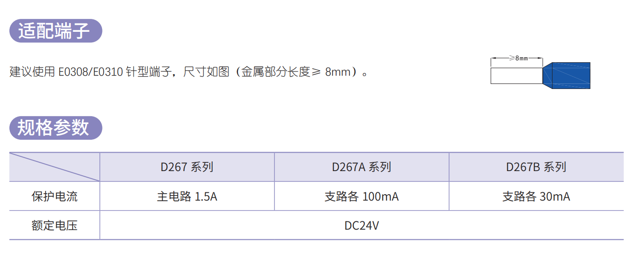Click the D267 系列 column header
The height and width of the screenshot is (267, 644).
(187, 167)
